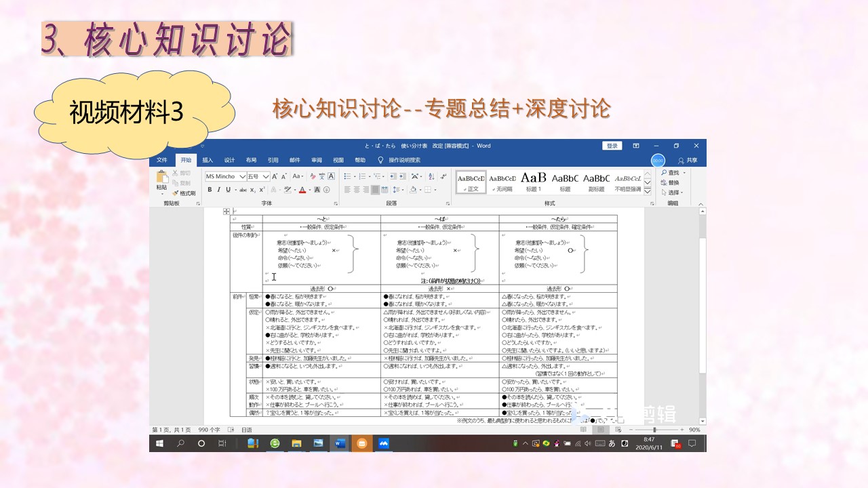Toggle Underline formatting on the text

pos(227,190)
